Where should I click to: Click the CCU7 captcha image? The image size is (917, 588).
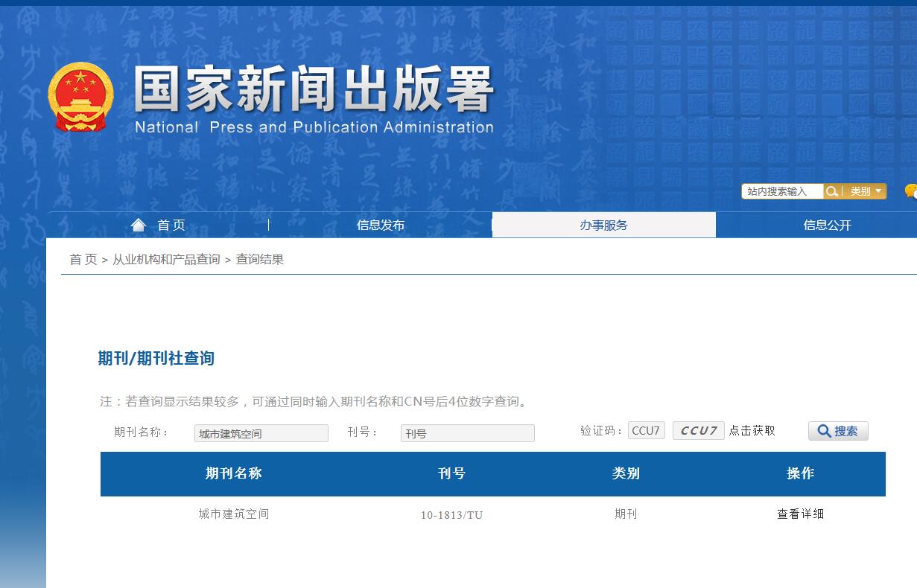698,430
